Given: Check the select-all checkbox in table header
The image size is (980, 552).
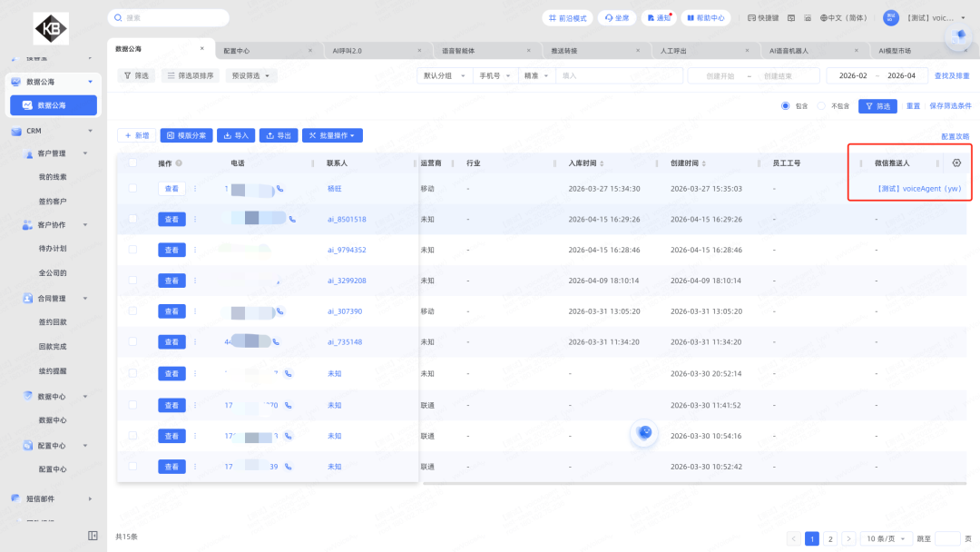Looking at the screenshot, I should tap(132, 163).
